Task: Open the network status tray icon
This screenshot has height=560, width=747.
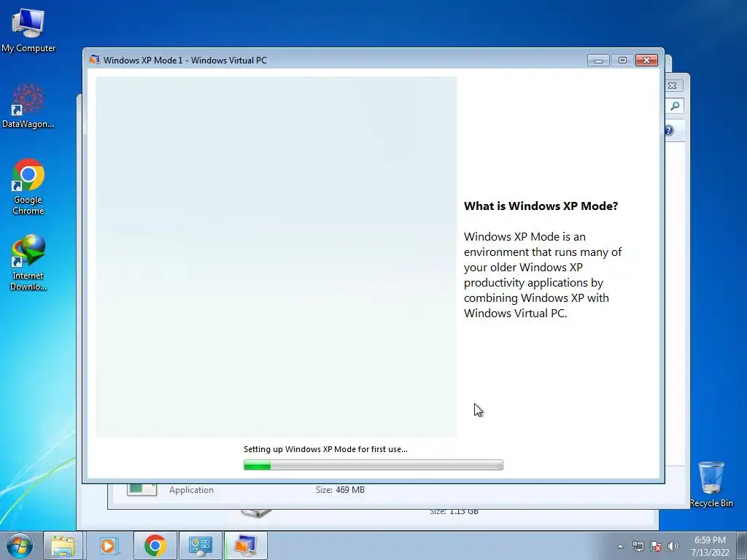Action: [x=638, y=546]
